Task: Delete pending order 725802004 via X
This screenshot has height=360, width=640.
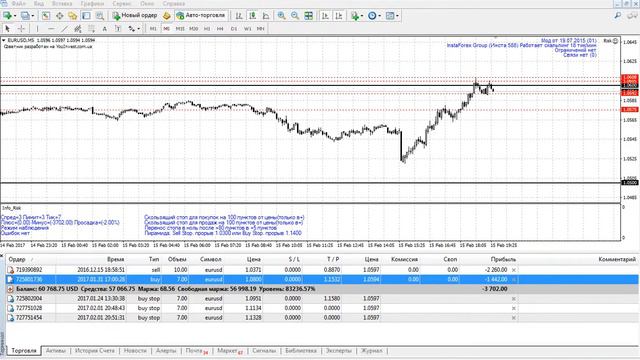Action: click(514, 299)
